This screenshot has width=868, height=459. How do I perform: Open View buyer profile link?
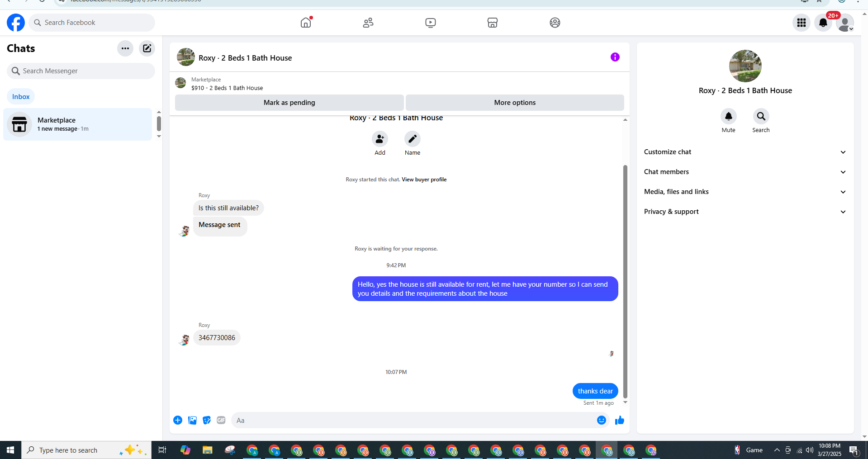coord(424,180)
